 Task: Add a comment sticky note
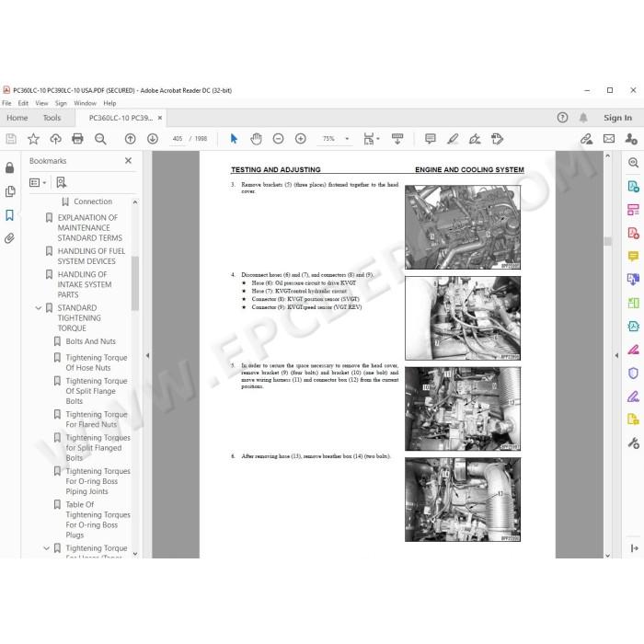click(x=430, y=139)
